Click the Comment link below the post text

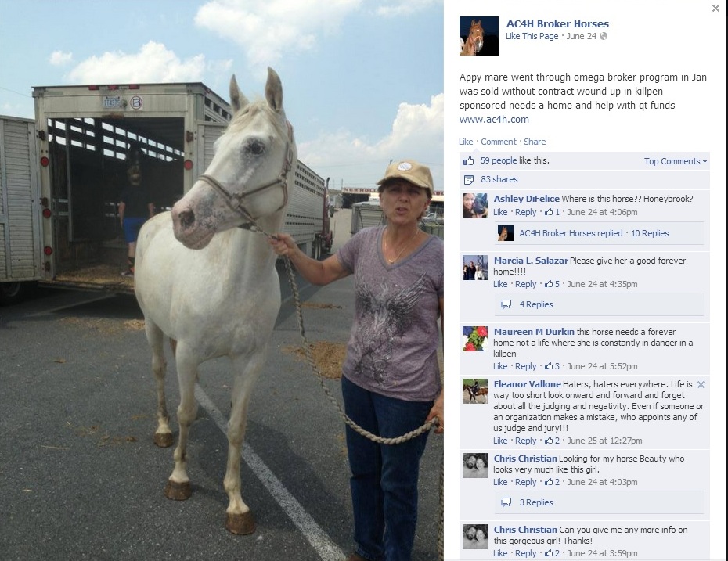pos(498,142)
